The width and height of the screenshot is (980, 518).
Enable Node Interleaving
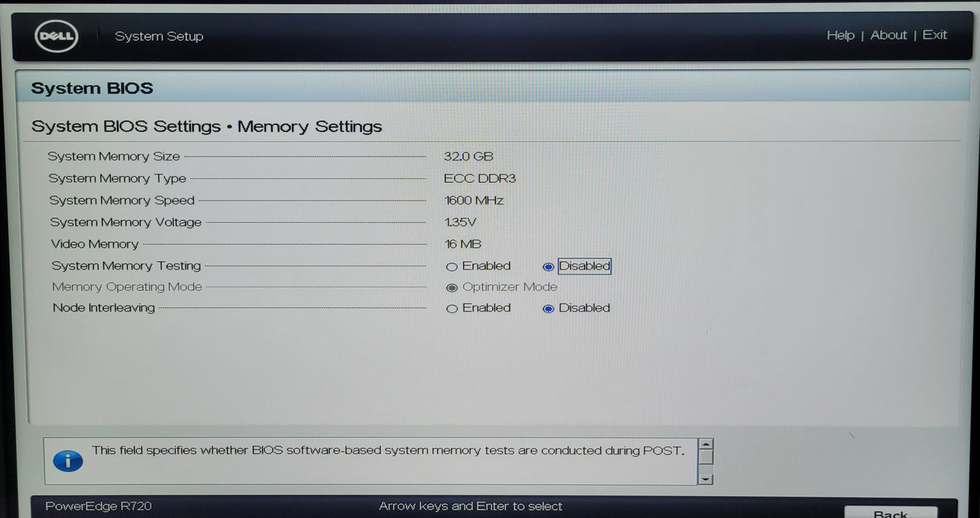click(x=451, y=309)
